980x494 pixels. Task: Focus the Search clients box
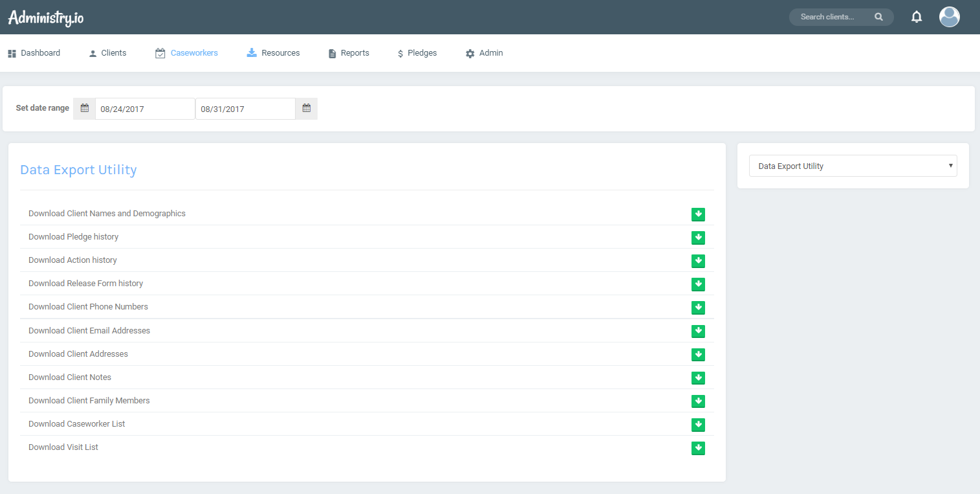tap(834, 17)
